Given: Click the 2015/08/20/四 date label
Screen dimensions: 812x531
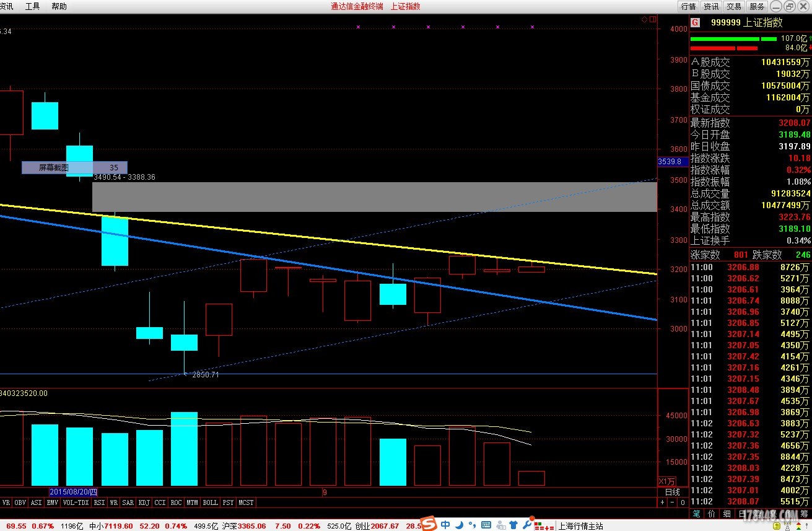Looking at the screenshot, I should pyautogui.click(x=74, y=492).
